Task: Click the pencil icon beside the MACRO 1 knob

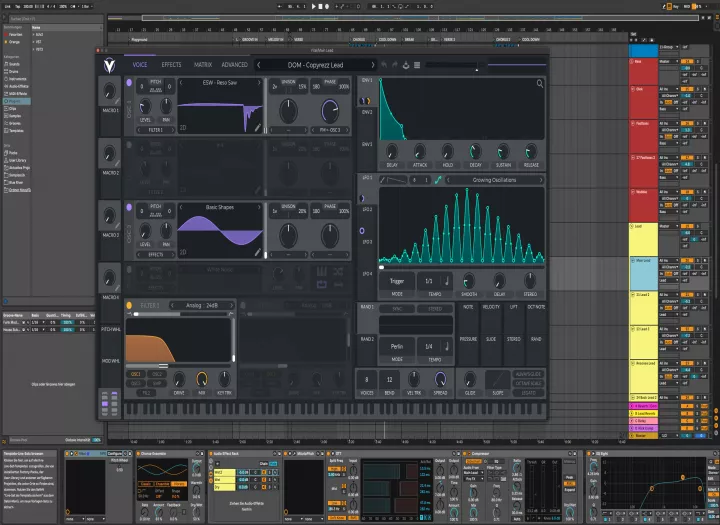Action: [117, 101]
